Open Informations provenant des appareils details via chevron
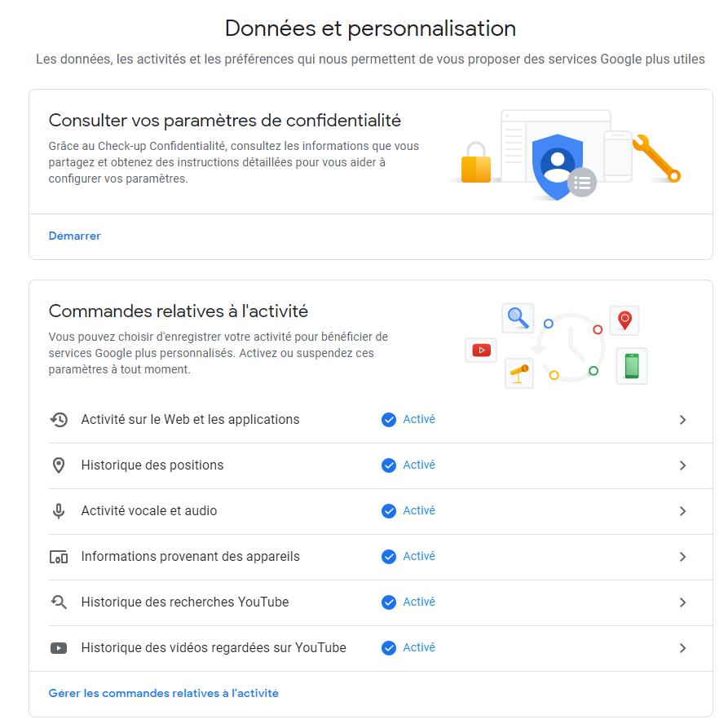The width and height of the screenshot is (728, 728). (683, 556)
